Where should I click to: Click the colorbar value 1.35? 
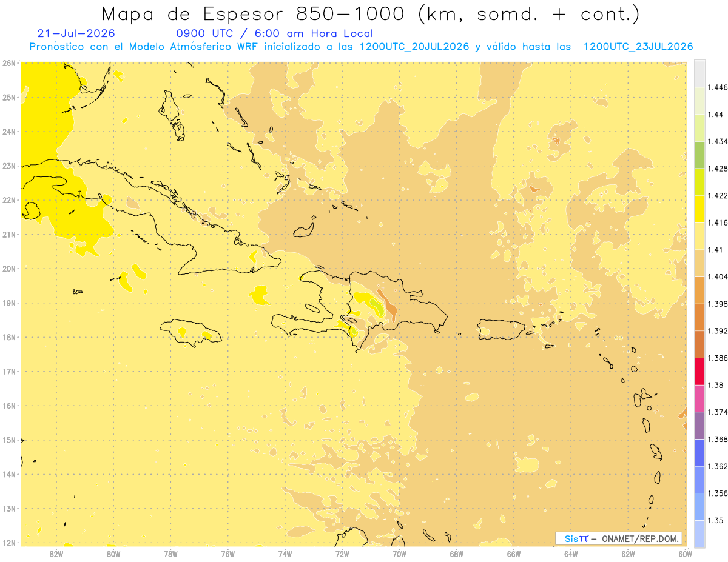[715, 520]
